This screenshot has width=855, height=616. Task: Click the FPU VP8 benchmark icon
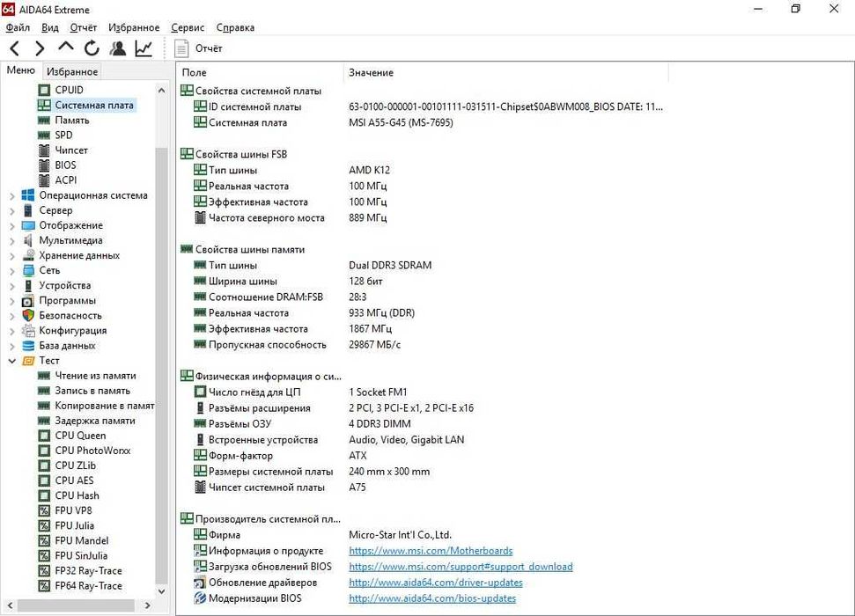(x=44, y=510)
